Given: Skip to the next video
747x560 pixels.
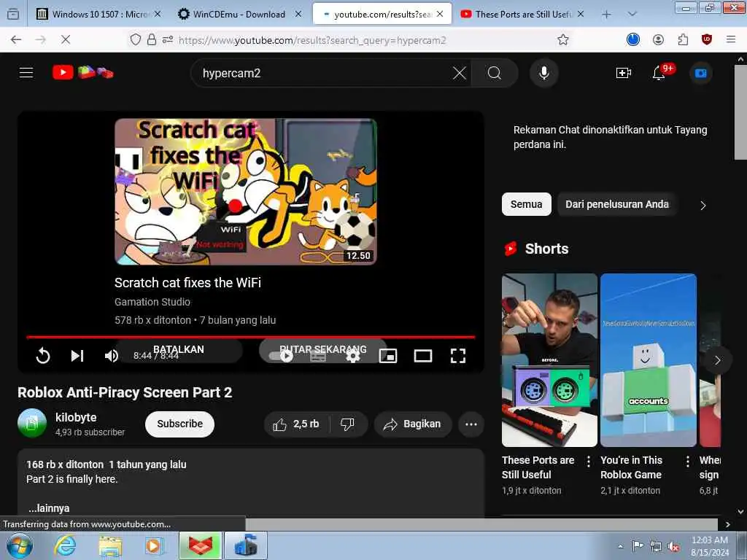Looking at the screenshot, I should tap(77, 355).
